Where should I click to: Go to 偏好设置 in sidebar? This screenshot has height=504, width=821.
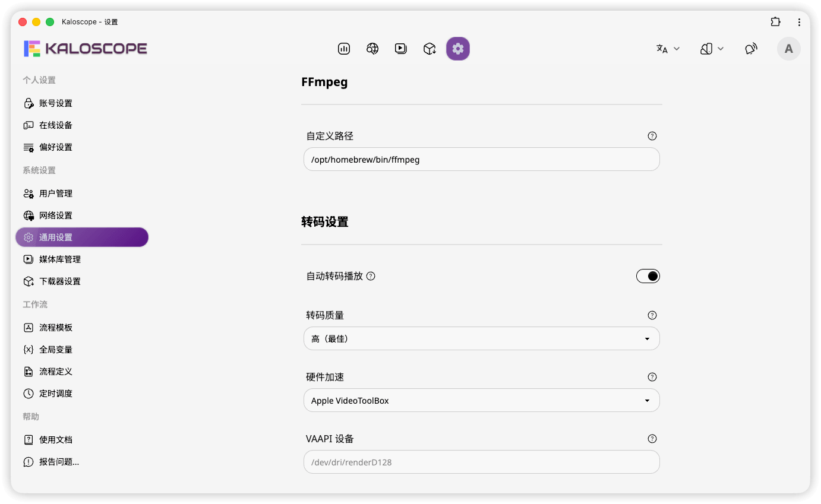click(82, 147)
